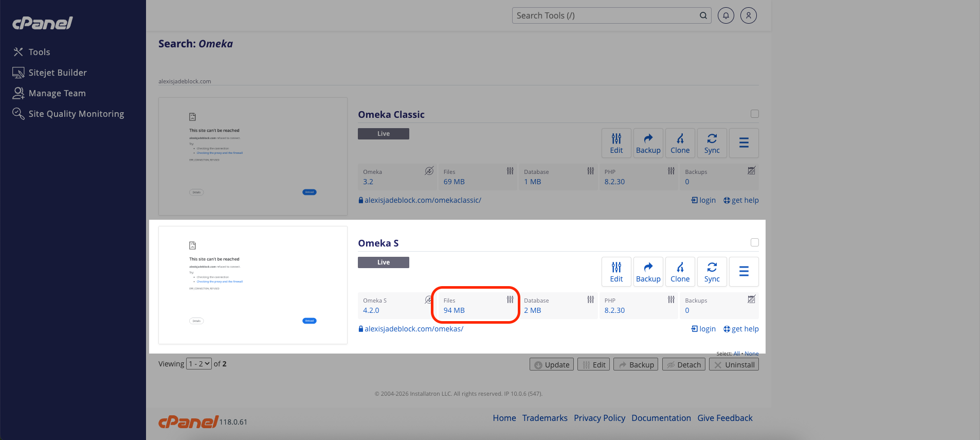980x440 pixels.
Task: Open Tools in the sidebar
Action: pyautogui.click(x=31, y=52)
